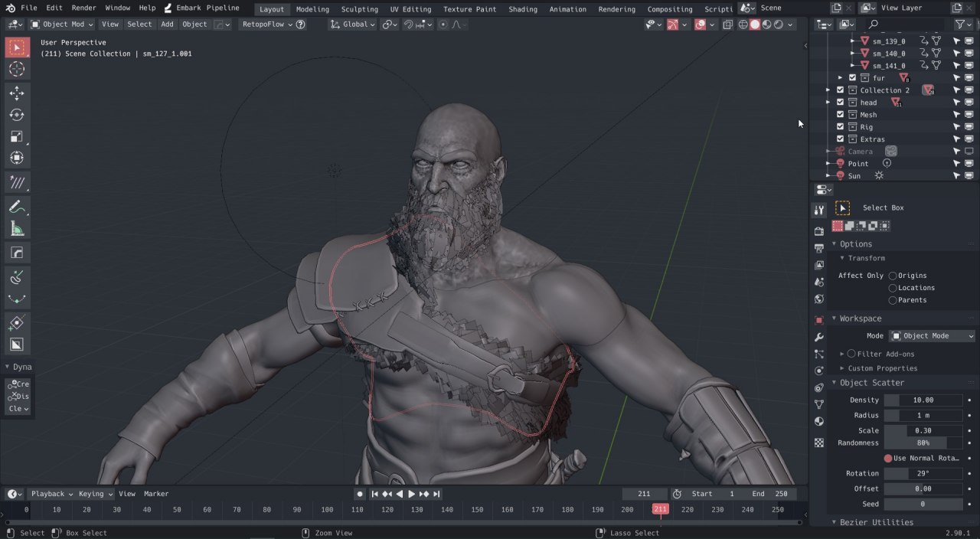This screenshot has width=980, height=539.
Task: Switch to the Shading workspace tab
Action: pos(523,9)
